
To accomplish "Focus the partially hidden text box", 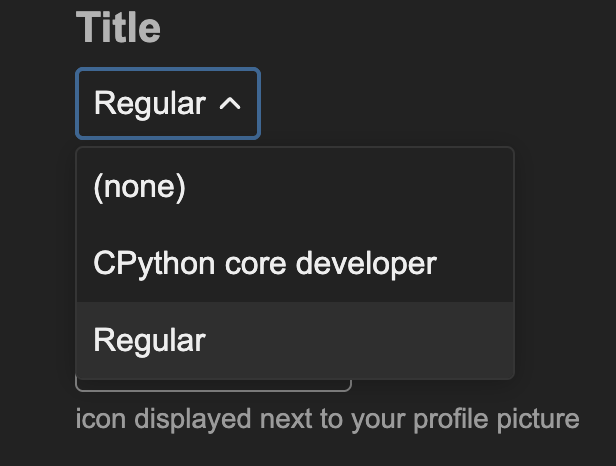I will 213,385.
